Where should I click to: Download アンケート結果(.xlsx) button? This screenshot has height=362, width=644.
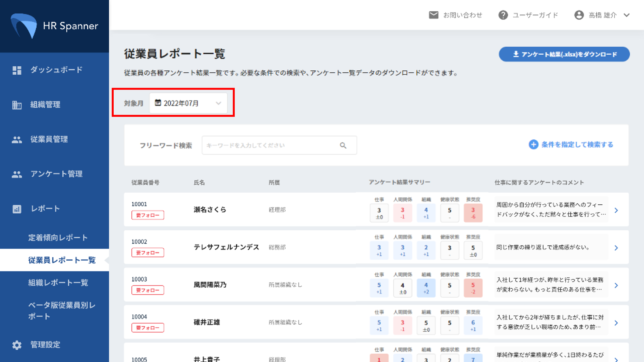coord(564,54)
